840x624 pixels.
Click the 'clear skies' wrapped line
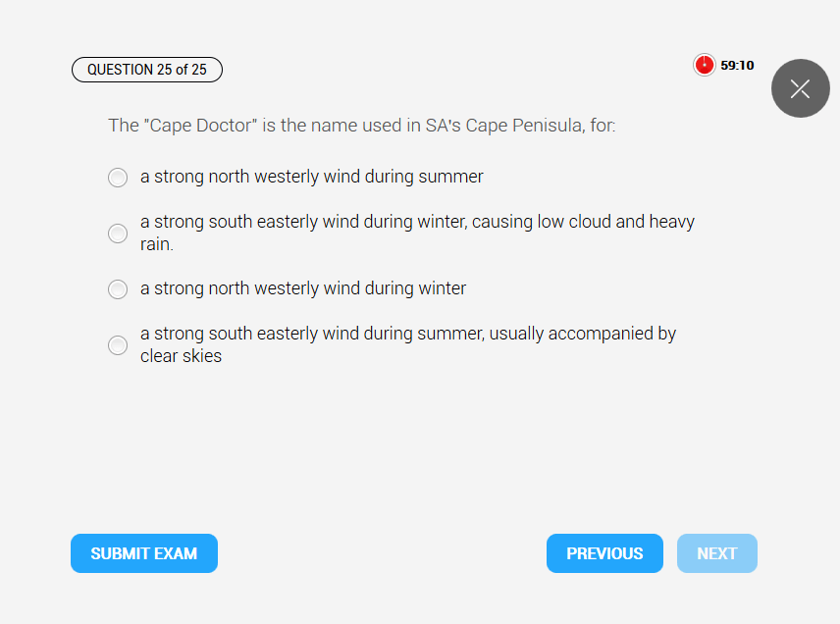click(181, 356)
